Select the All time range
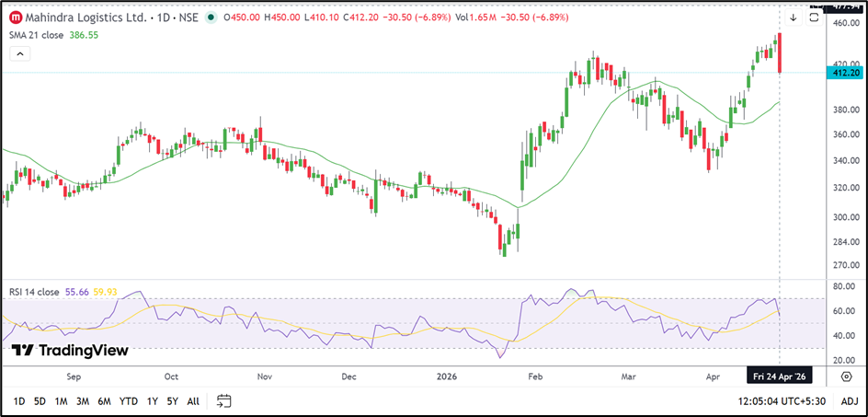The width and height of the screenshot is (868, 417). (192, 401)
